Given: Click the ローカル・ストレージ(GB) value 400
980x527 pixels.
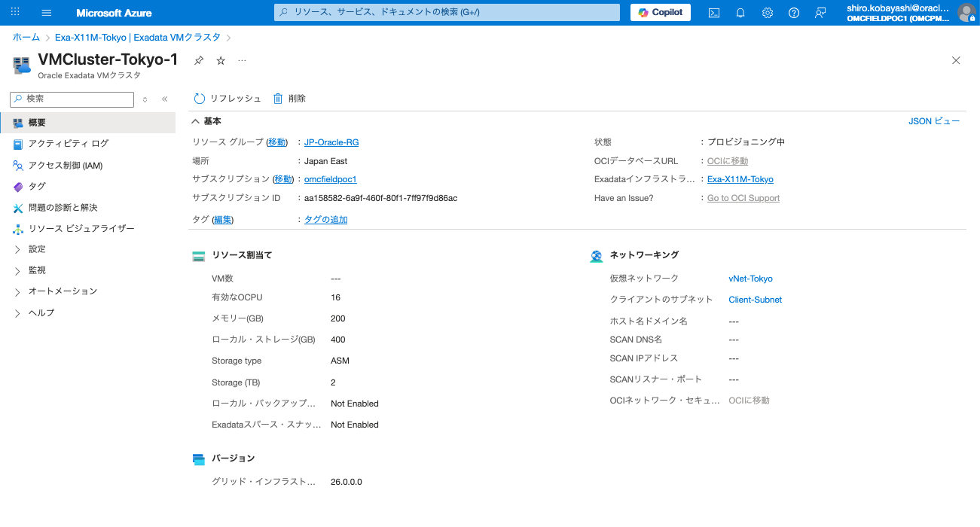Looking at the screenshot, I should (338, 340).
